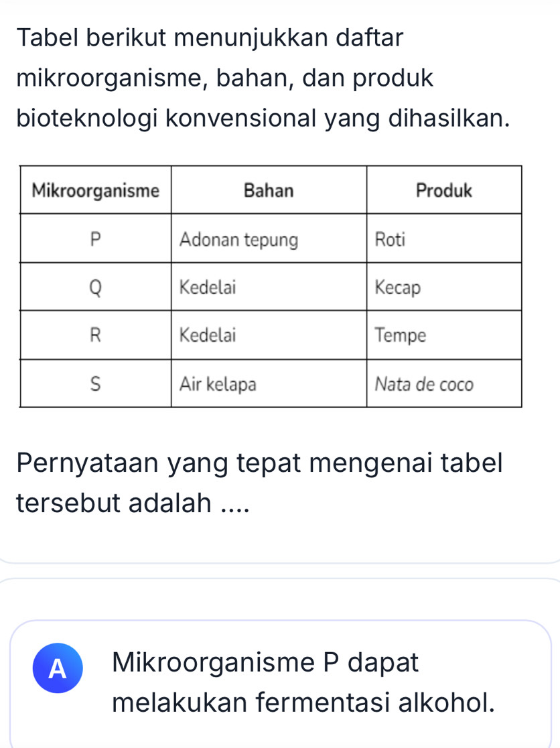Screen dimensions: 560x748
Task: Click microorganism cell "P" in the table
Action: [96, 239]
